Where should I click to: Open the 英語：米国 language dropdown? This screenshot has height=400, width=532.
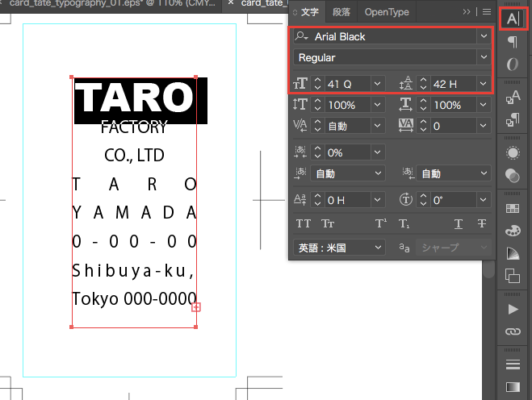(x=339, y=248)
